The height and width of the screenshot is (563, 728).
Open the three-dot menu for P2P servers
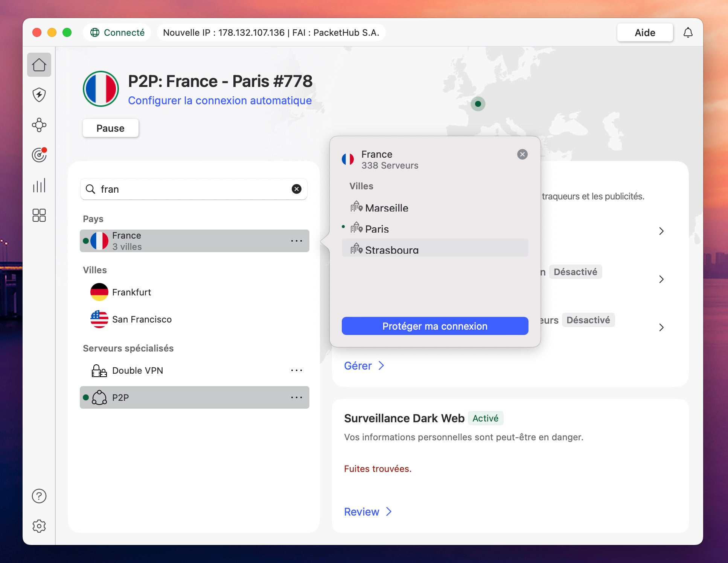297,397
